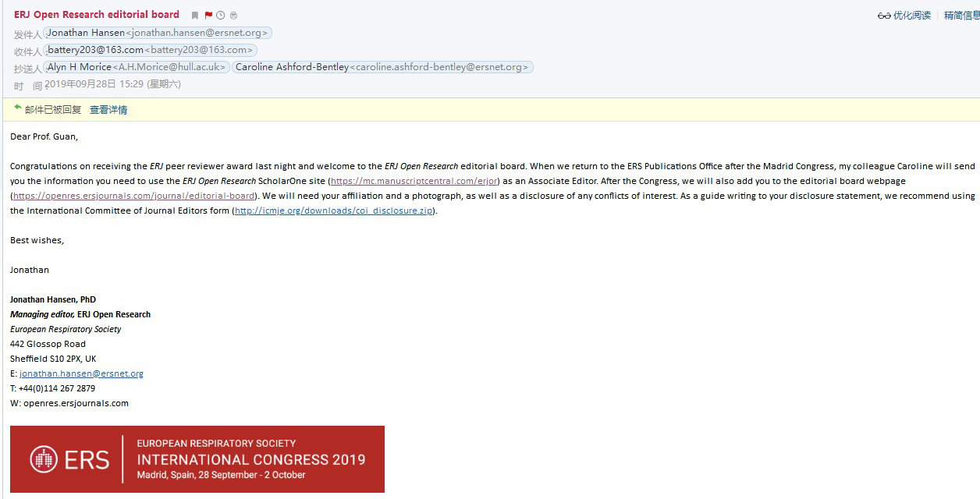Open 查看详情 to view reply details
Viewport: 980px width, 499px height.
pos(108,110)
